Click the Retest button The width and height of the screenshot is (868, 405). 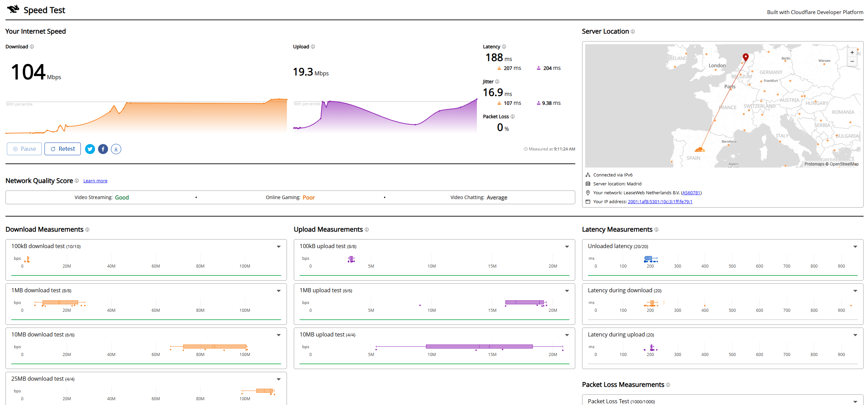coord(63,149)
